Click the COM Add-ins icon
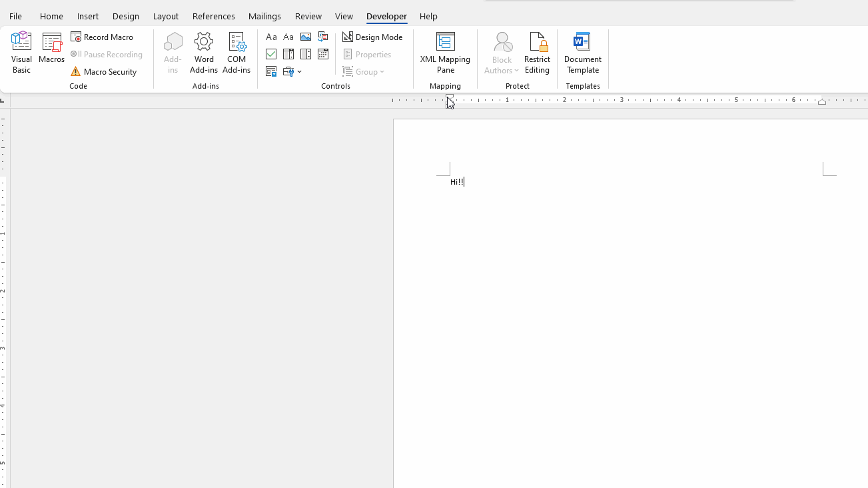Image resolution: width=868 pixels, height=488 pixels. (236, 53)
